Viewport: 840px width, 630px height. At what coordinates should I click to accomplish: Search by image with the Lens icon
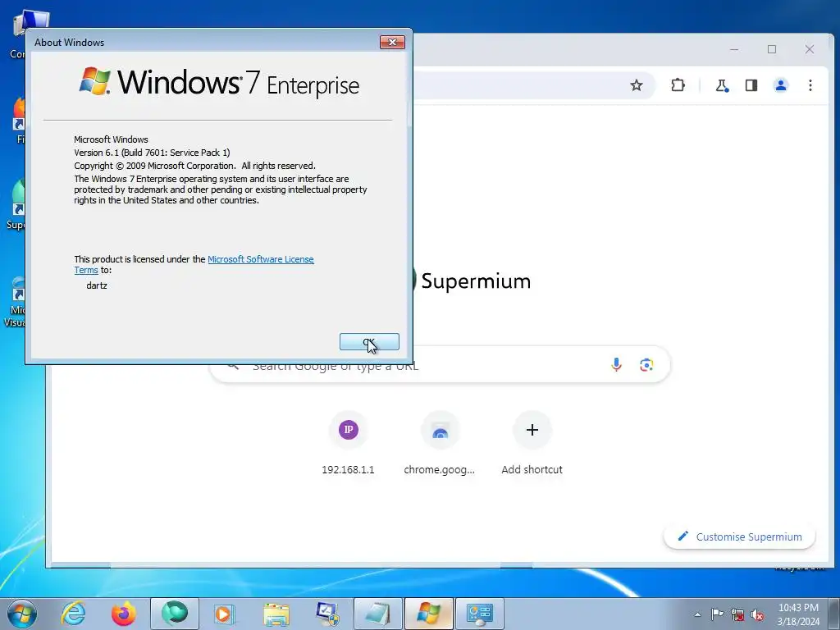[x=646, y=365]
